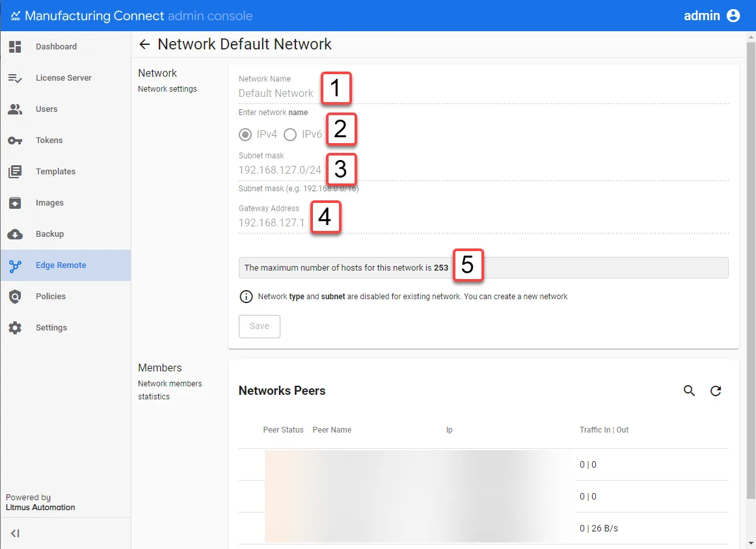This screenshot has width=756, height=549.
Task: Click the Manufacturing Connect logo icon
Action: pos(16,16)
